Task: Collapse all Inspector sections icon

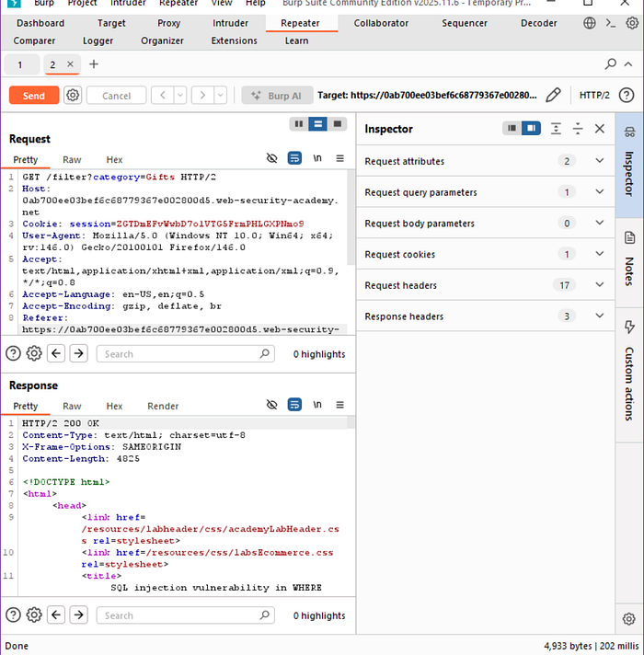Action: [578, 129]
